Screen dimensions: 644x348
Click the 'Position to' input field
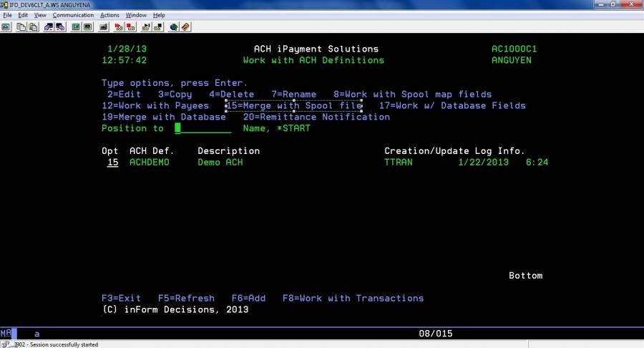(203, 129)
